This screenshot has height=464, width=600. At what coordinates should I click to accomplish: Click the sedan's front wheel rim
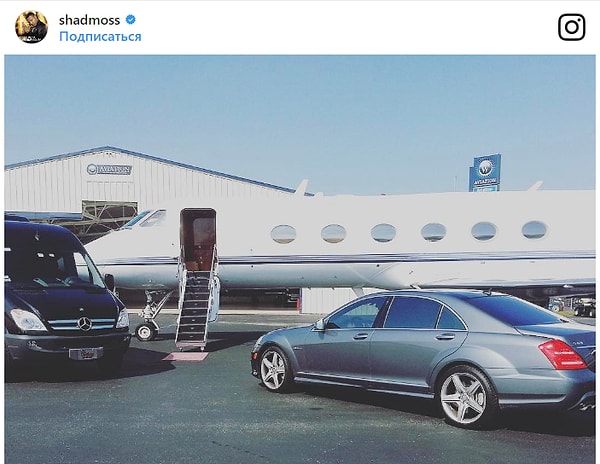pyautogui.click(x=272, y=370)
